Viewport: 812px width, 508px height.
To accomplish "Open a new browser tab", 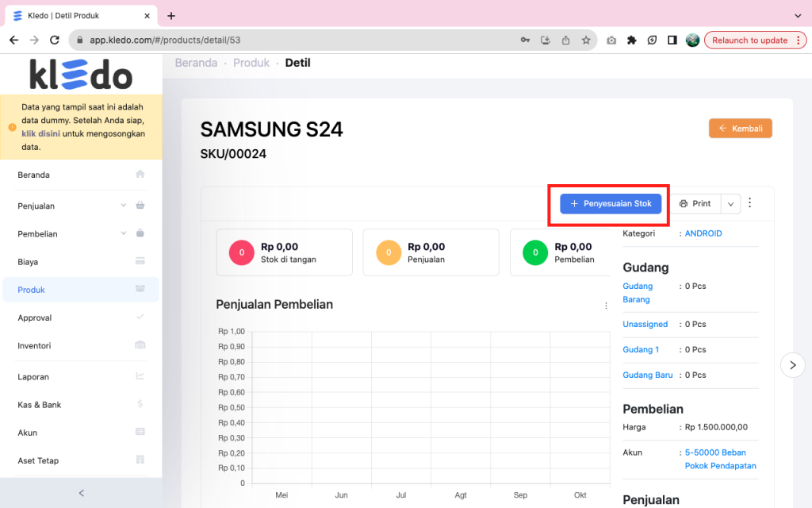I will pos(171,16).
